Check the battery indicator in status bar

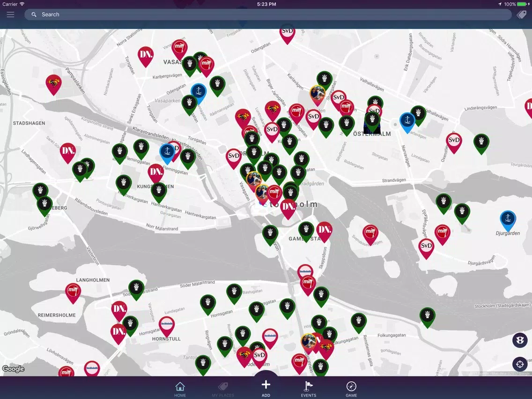(x=523, y=4)
